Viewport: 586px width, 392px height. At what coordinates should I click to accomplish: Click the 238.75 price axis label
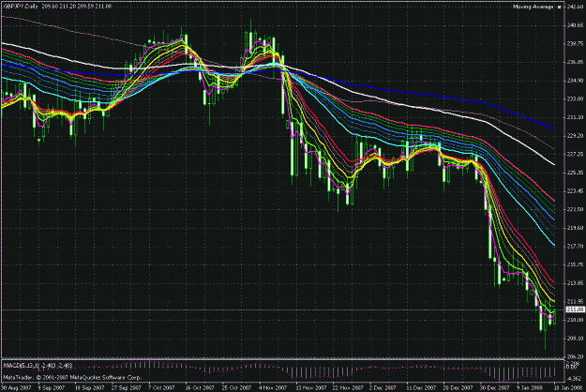tap(577, 44)
